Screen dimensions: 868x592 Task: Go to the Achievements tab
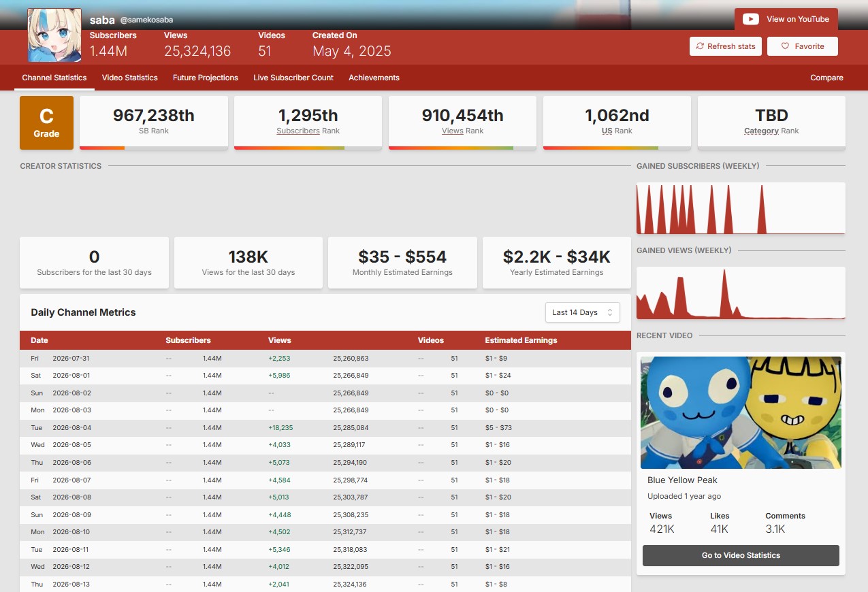coord(374,78)
